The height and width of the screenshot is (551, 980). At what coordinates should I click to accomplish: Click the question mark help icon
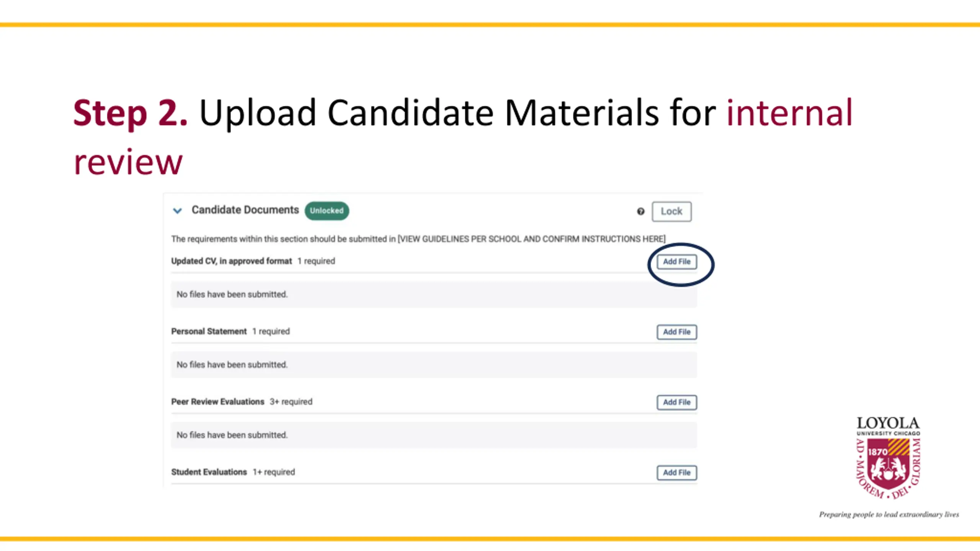640,211
